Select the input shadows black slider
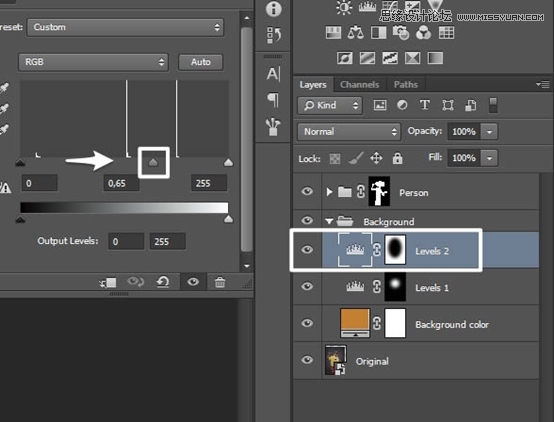Image resolution: width=554 pixels, height=422 pixels. [20, 163]
